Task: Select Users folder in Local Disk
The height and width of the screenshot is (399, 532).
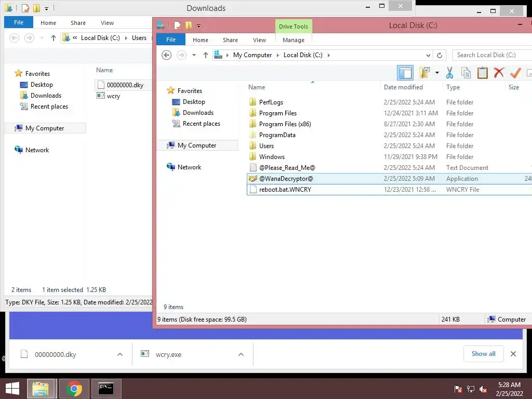Action: [x=266, y=145]
